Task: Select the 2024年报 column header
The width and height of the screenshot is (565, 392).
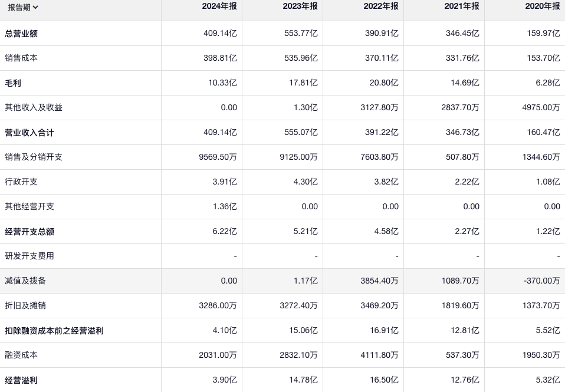Action: point(220,6)
